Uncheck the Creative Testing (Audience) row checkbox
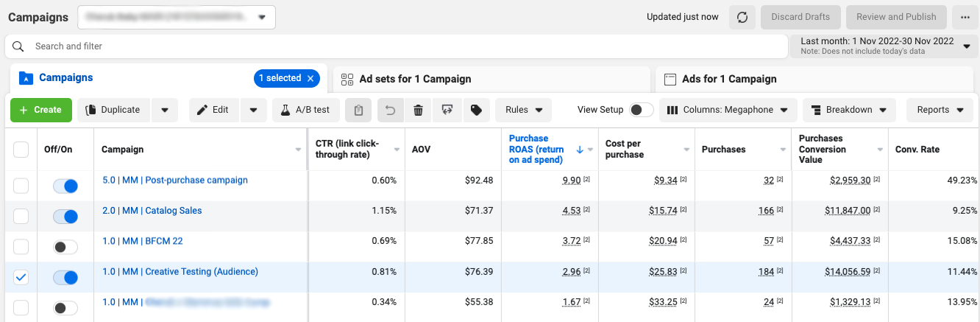The image size is (980, 322). (x=21, y=277)
